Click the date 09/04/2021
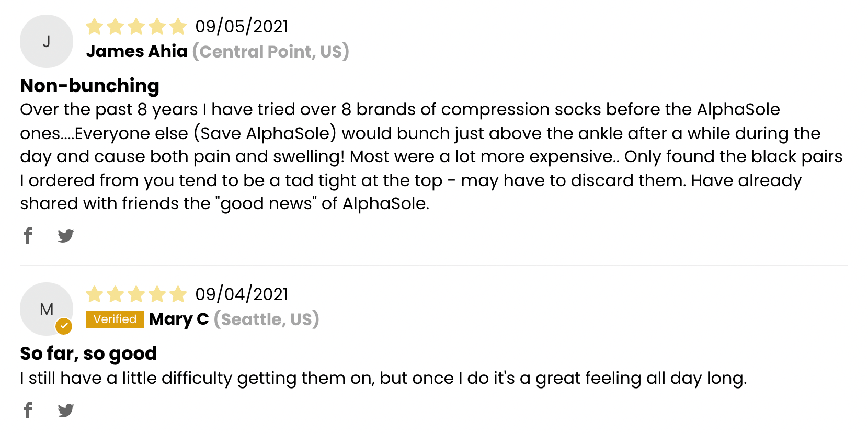The height and width of the screenshot is (434, 868). 242,294
